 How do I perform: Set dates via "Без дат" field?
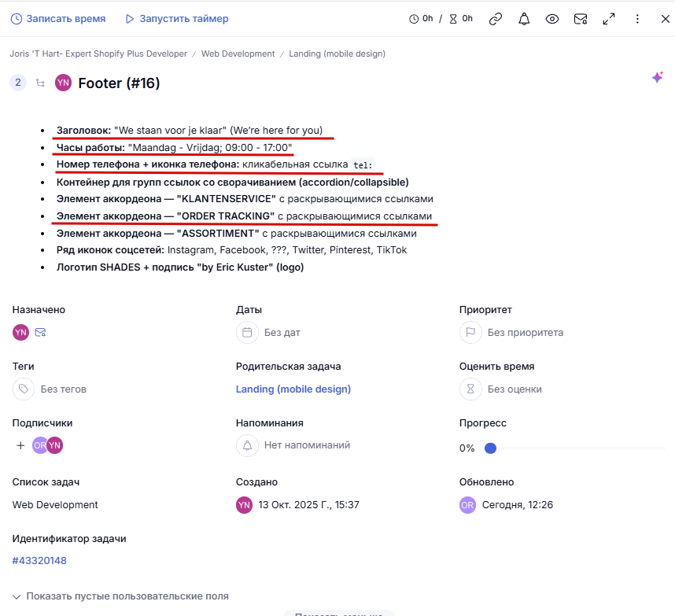coord(282,333)
